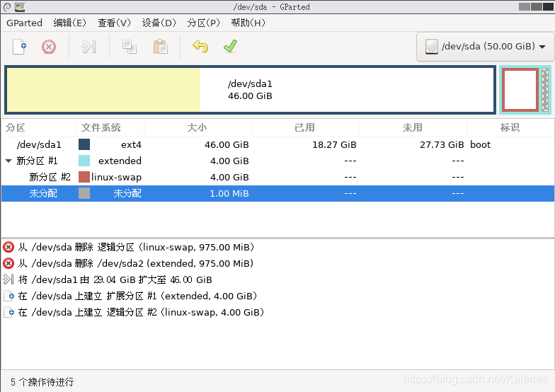Screen dimensions: 555x392
Task: Click the red delete icon of the /dev/sda2 operation
Action: click(8, 263)
